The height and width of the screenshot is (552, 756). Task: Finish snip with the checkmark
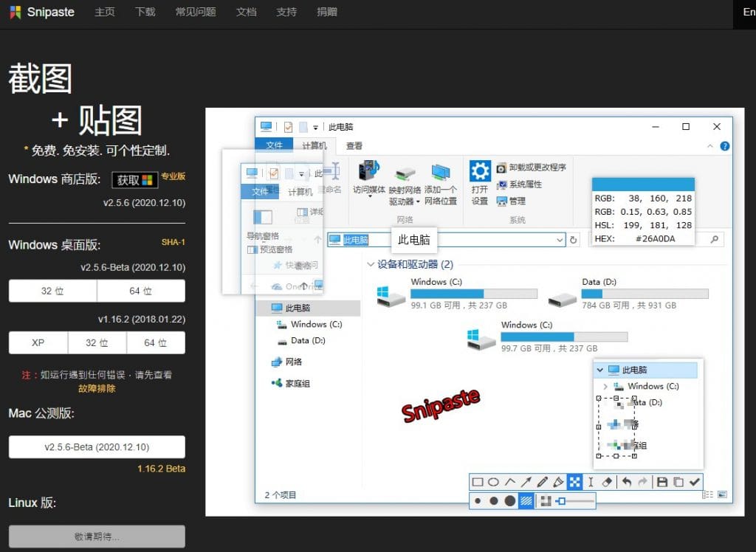coord(694,482)
